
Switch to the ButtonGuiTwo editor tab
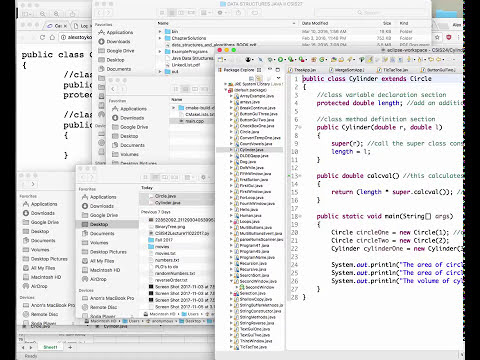tap(438, 70)
